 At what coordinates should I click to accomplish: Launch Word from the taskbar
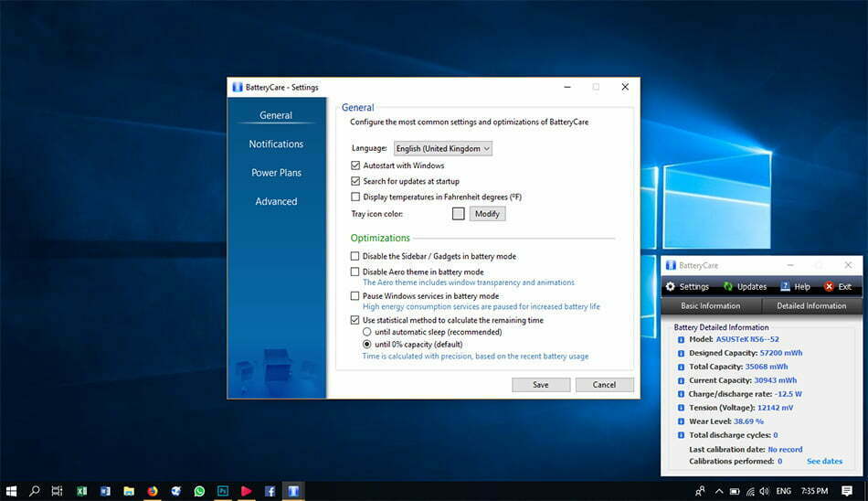tap(105, 491)
